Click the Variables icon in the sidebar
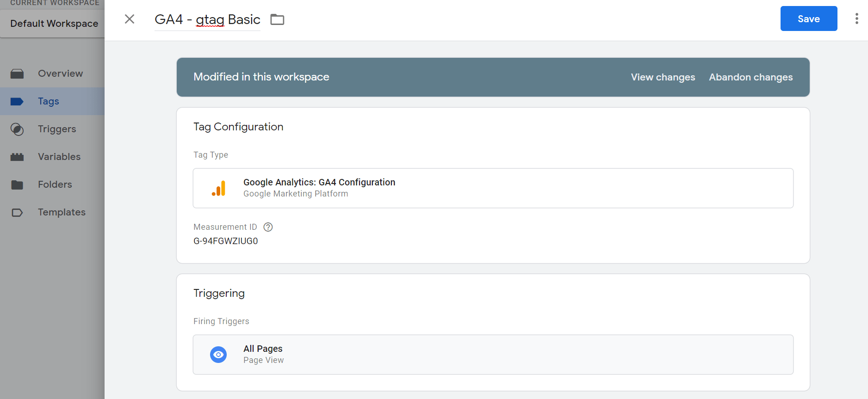The height and width of the screenshot is (399, 868). [17, 157]
